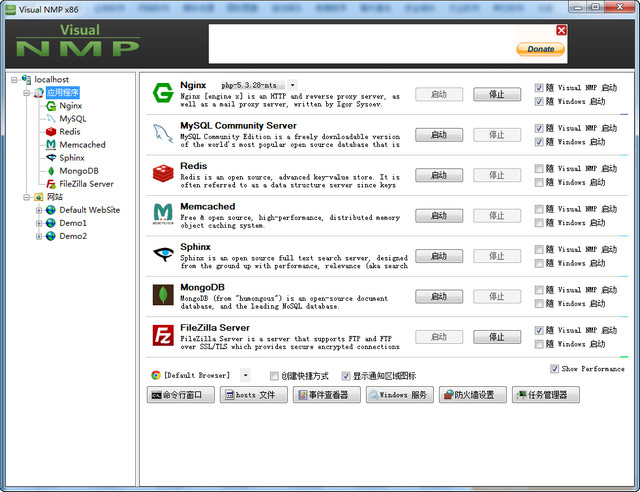Click the localhost computer icon

(27, 80)
